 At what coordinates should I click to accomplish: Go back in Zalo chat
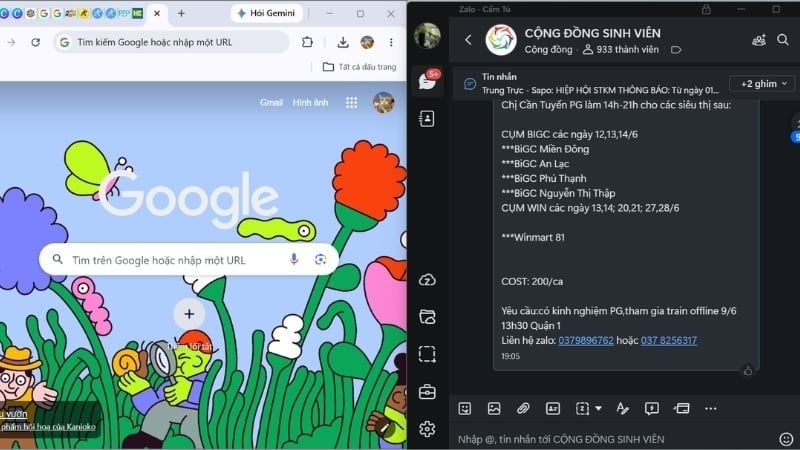pos(468,40)
